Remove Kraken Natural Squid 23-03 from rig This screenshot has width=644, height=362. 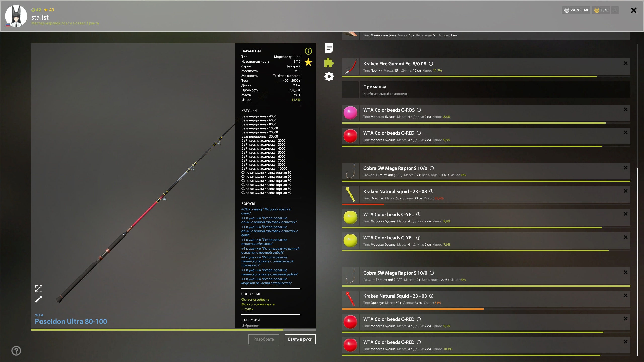[x=626, y=296]
